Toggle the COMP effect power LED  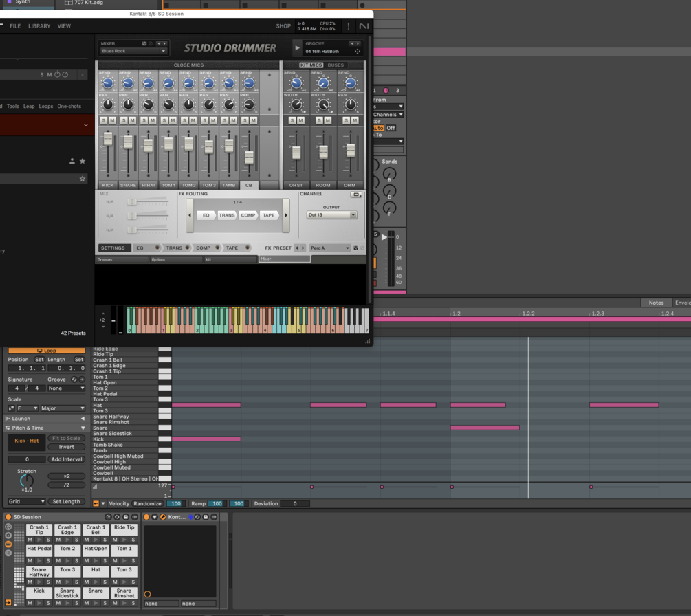pos(217,248)
